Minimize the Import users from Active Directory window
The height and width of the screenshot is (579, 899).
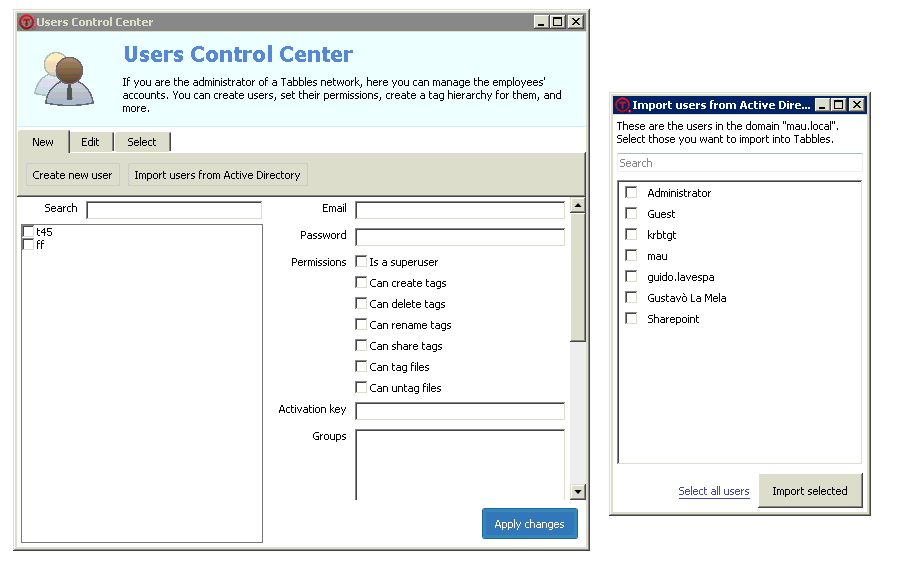tap(822, 105)
